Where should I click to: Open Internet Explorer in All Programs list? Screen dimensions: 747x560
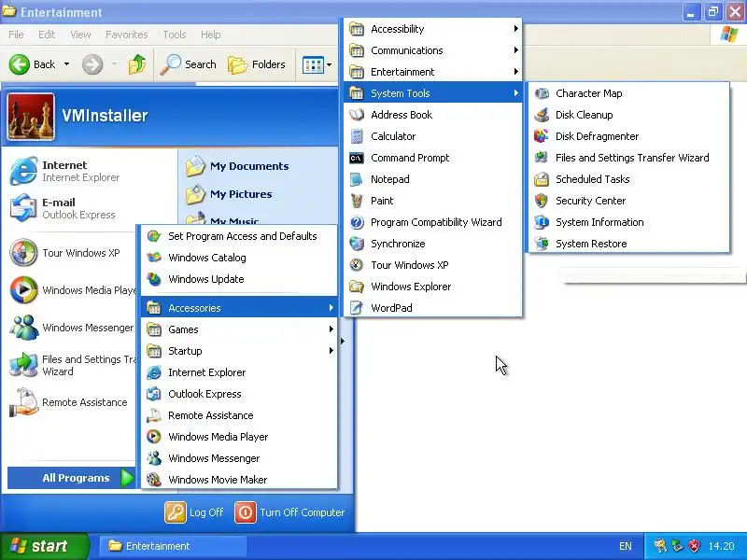239,372
